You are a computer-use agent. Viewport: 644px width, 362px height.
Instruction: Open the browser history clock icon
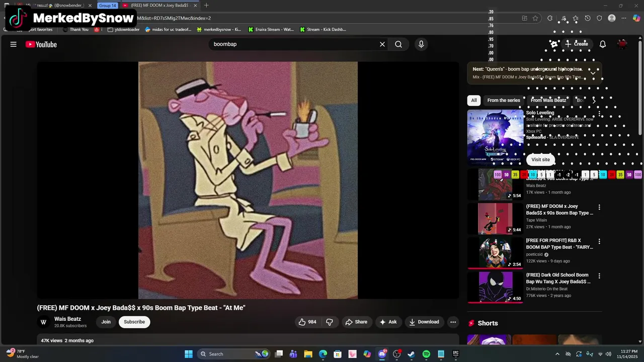pyautogui.click(x=587, y=18)
